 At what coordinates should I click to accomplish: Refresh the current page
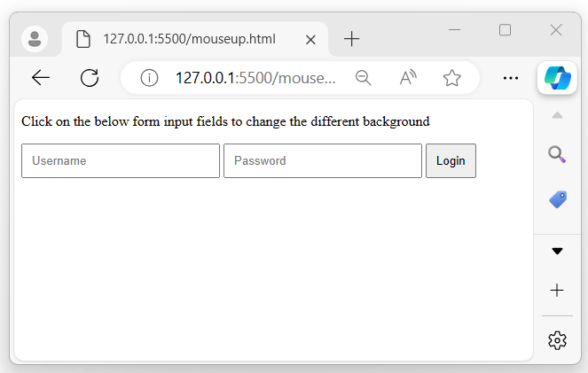click(x=90, y=78)
